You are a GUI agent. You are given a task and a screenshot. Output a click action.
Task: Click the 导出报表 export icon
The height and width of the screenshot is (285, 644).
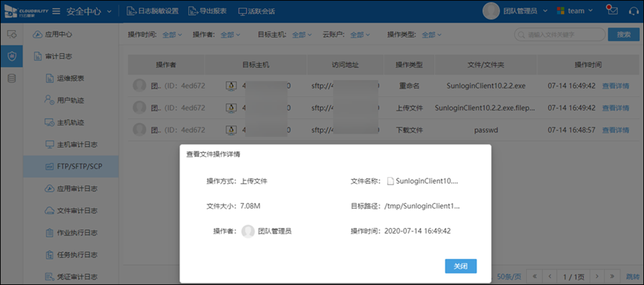click(193, 11)
